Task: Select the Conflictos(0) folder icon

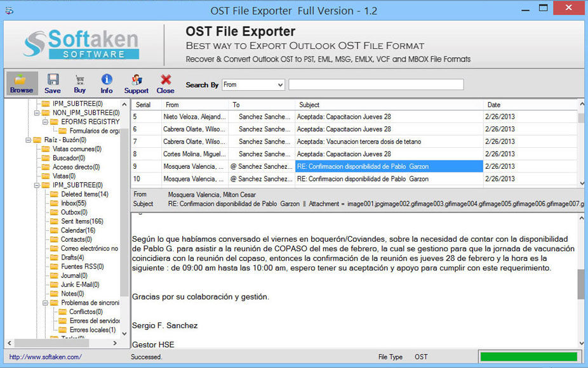Action: tap(63, 312)
